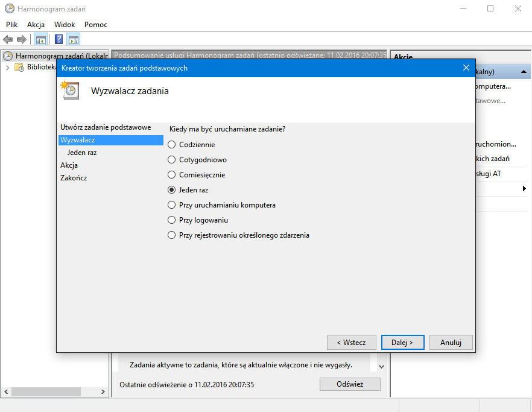Click the Harmonogram zadań clock icon in tree
532x412 pixels.
[8, 56]
